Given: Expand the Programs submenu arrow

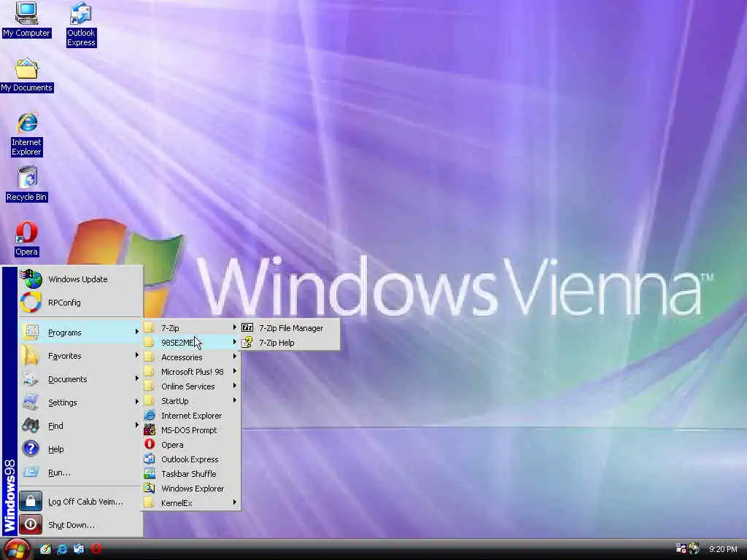Looking at the screenshot, I should (136, 332).
